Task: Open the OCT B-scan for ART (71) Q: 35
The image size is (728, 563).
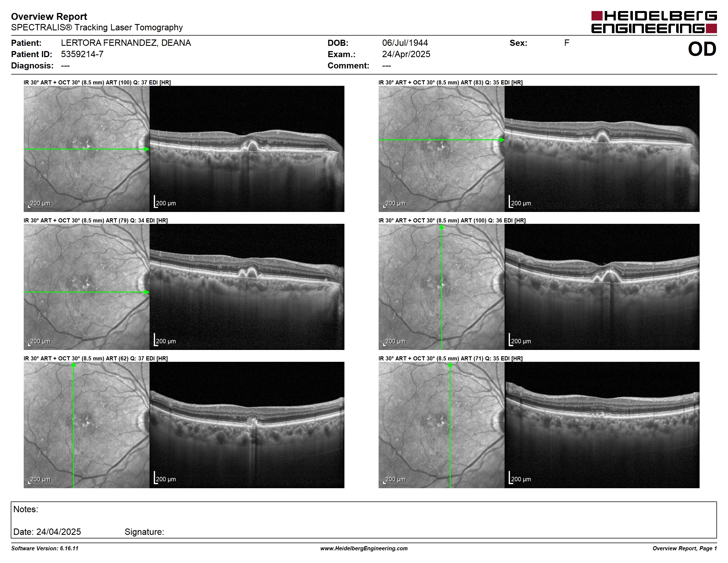Action: pyautogui.click(x=602, y=425)
